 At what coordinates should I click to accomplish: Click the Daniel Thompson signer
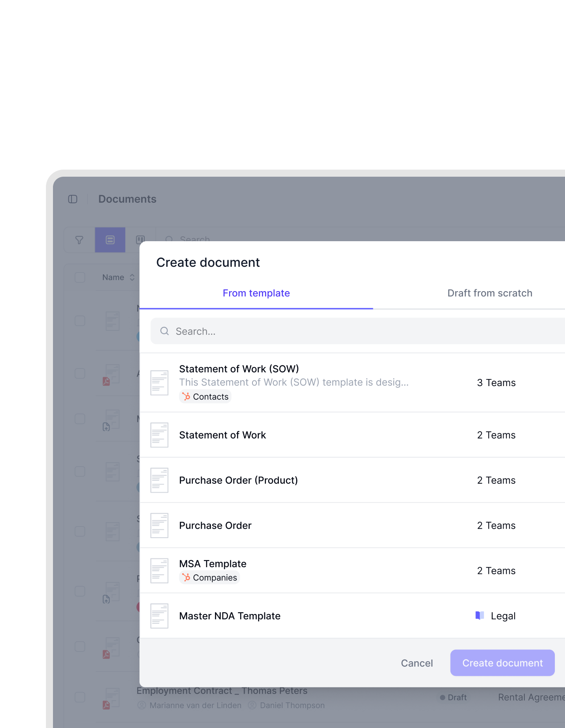coord(286,705)
